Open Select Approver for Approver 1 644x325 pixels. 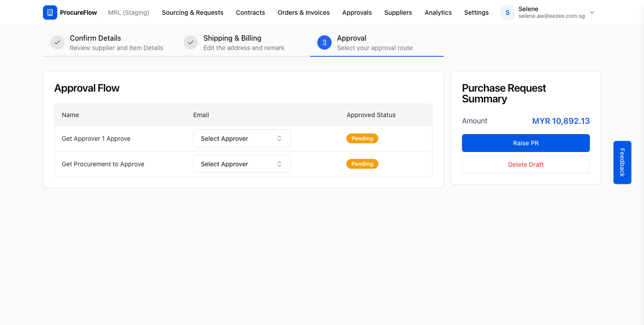(x=242, y=139)
